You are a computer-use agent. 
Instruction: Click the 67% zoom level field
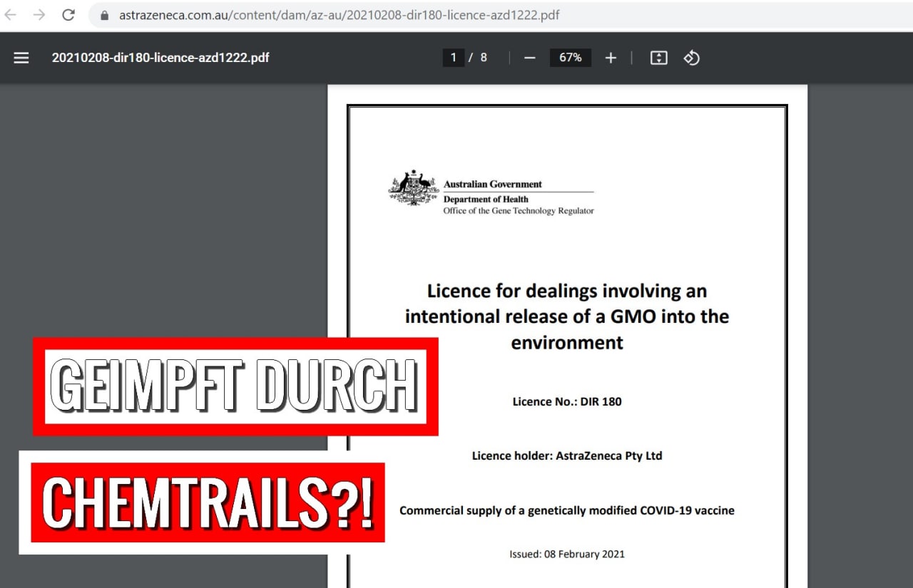(570, 58)
